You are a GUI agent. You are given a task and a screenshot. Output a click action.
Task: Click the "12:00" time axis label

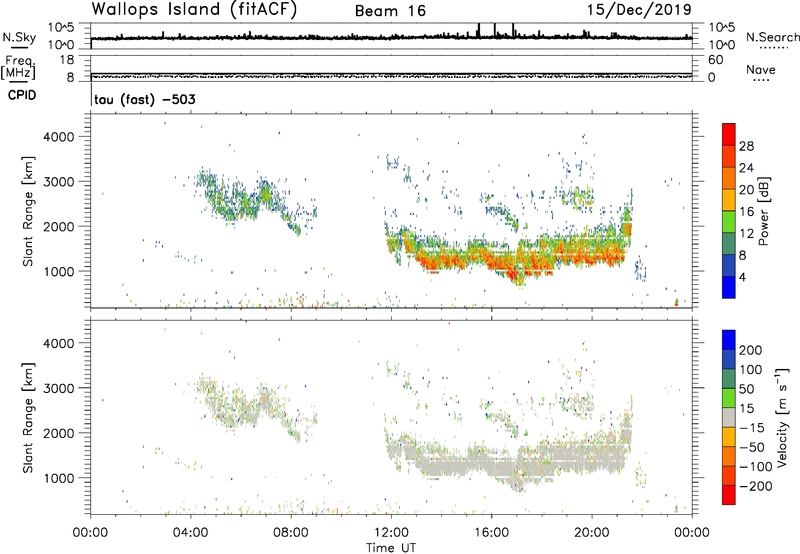391,533
